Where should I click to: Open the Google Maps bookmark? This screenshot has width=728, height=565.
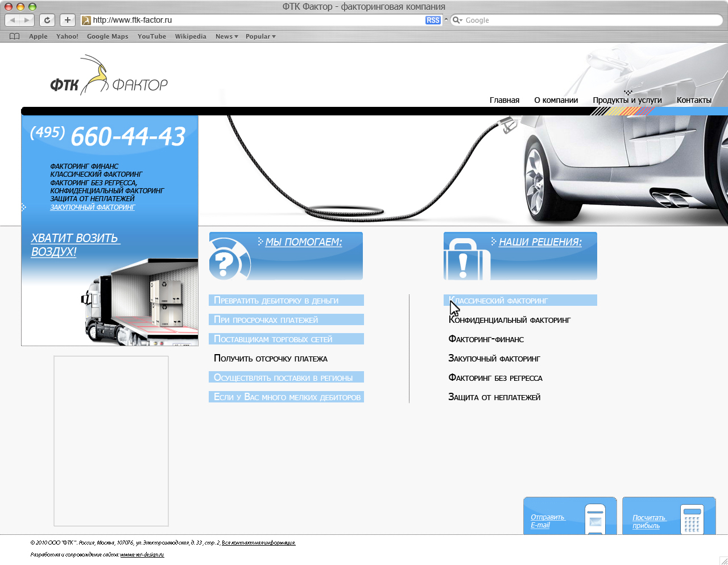107,36
